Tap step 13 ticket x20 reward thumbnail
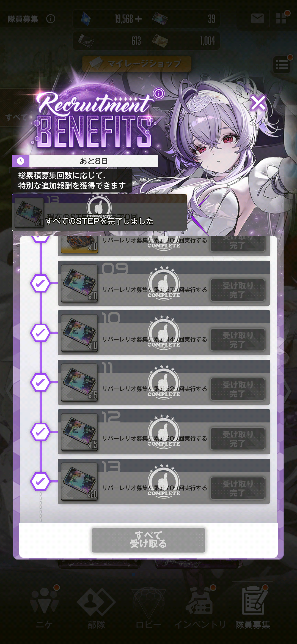This screenshot has height=644, width=297. click(x=79, y=481)
